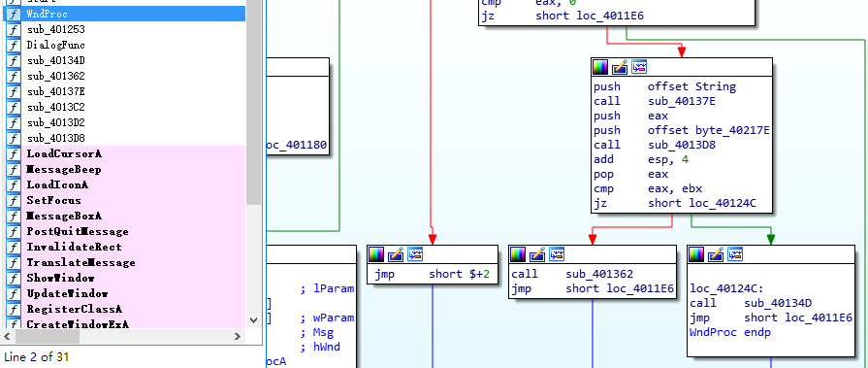Image resolution: width=868 pixels, height=368 pixels.
Task: Click 'sub_40134D' in the graph call instruction
Action: click(x=779, y=303)
